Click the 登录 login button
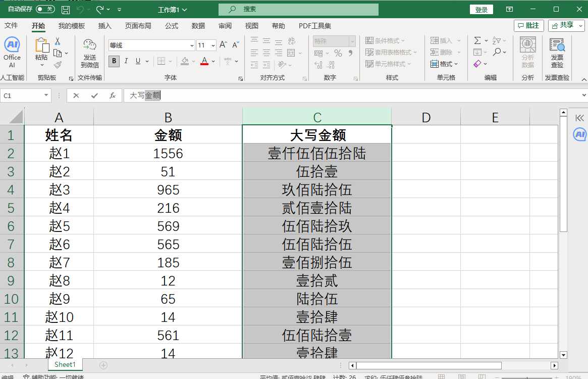This screenshot has width=588, height=379. 480,9
